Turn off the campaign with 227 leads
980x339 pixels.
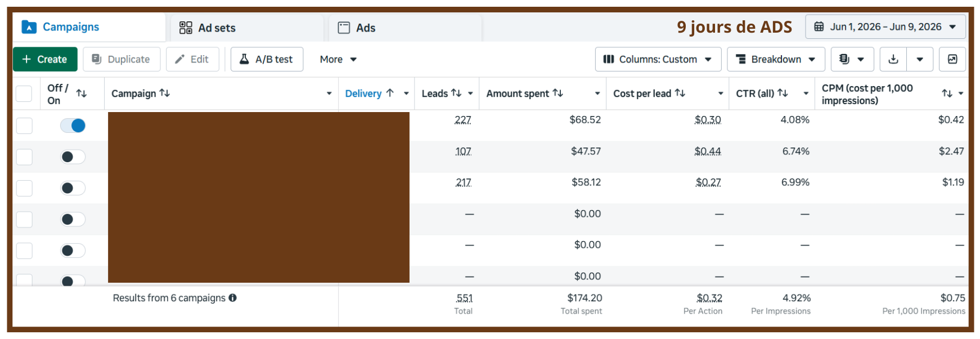(x=73, y=126)
